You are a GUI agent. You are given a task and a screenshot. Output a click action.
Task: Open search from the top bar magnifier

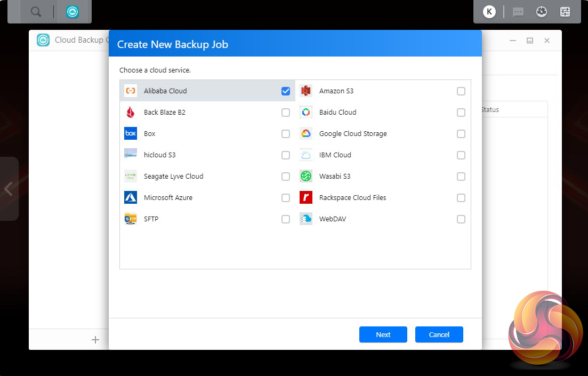pyautogui.click(x=36, y=12)
